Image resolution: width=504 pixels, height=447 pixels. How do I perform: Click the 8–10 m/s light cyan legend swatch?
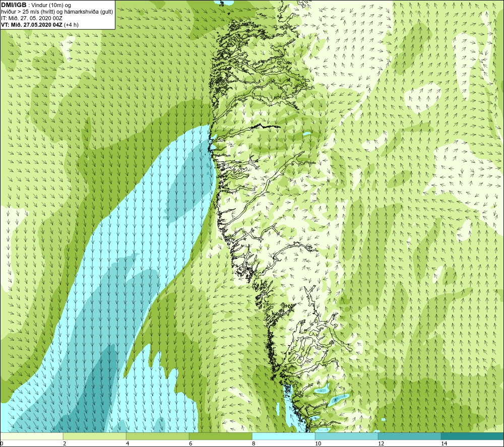tap(283, 436)
